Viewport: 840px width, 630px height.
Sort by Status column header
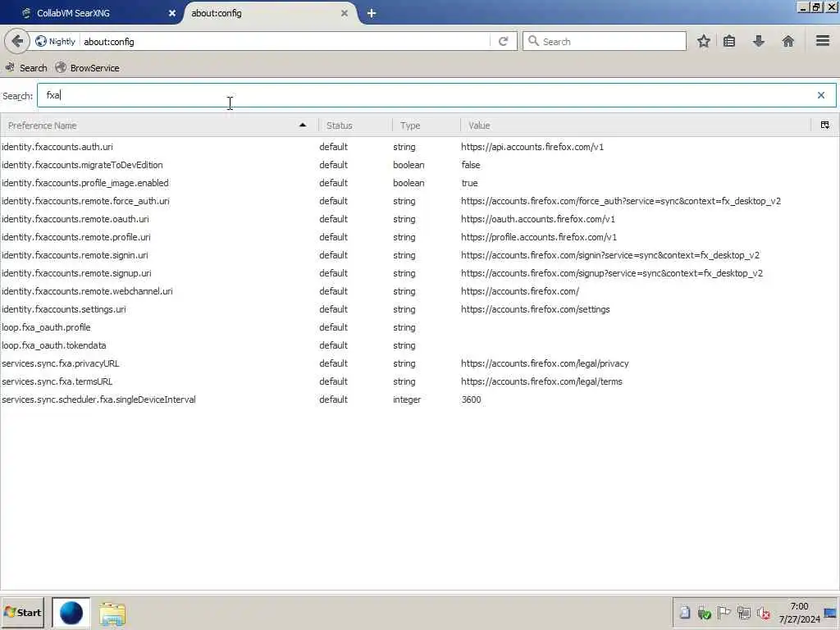[x=355, y=126]
